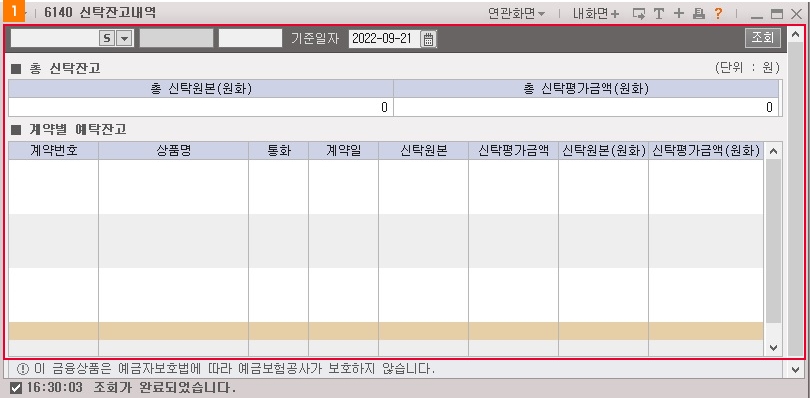This screenshot has height=398, width=810.
Task: Click the 6140 신탁잔고내역 window title
Action: point(100,13)
